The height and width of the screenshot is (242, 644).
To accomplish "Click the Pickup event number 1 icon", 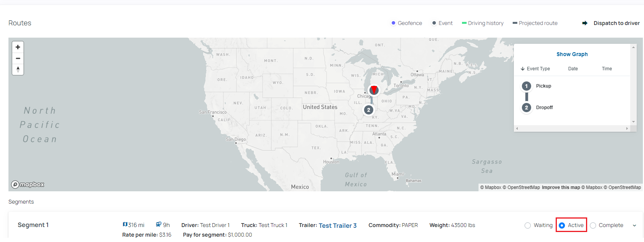I will (526, 86).
